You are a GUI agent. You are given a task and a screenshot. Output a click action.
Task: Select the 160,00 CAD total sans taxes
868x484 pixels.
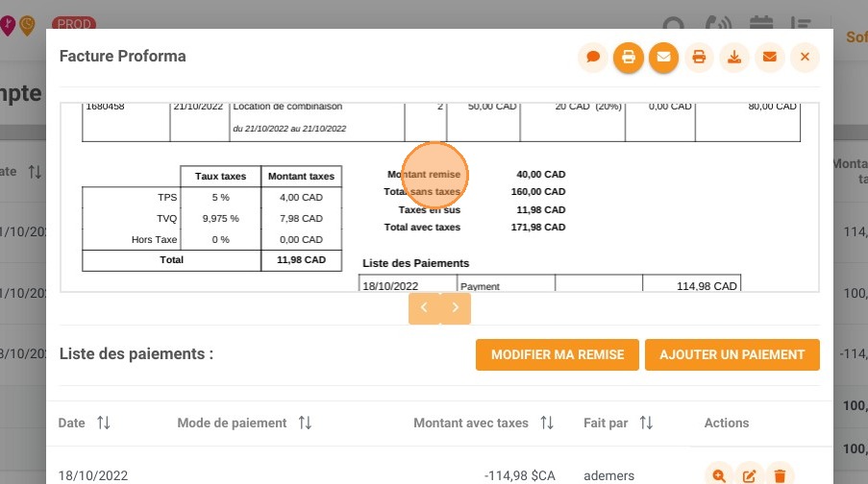point(538,192)
